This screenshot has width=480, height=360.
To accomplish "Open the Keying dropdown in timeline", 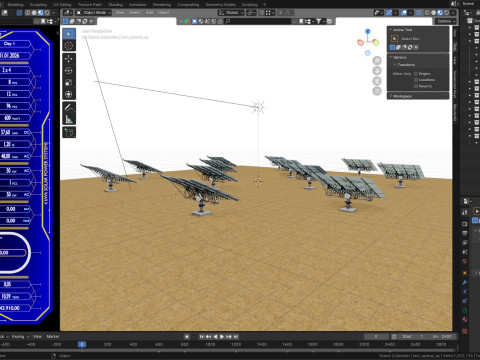I will [x=20, y=337].
